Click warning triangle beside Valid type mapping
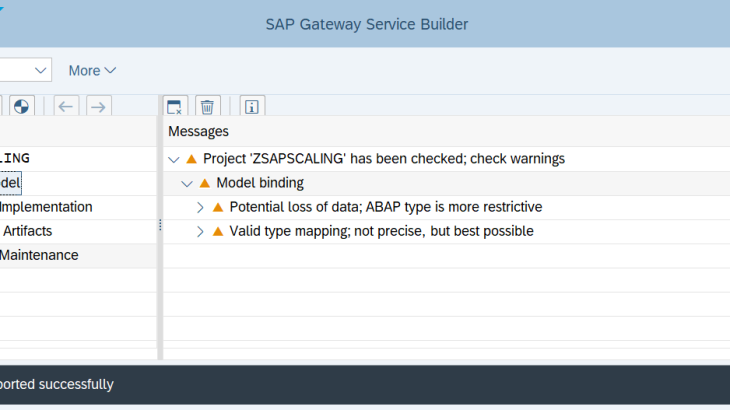Viewport: 730px width, 410px height. click(217, 231)
